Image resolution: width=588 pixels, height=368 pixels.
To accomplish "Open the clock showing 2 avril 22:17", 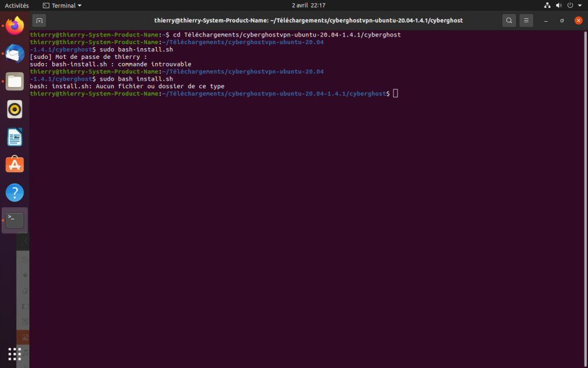I will [x=308, y=5].
